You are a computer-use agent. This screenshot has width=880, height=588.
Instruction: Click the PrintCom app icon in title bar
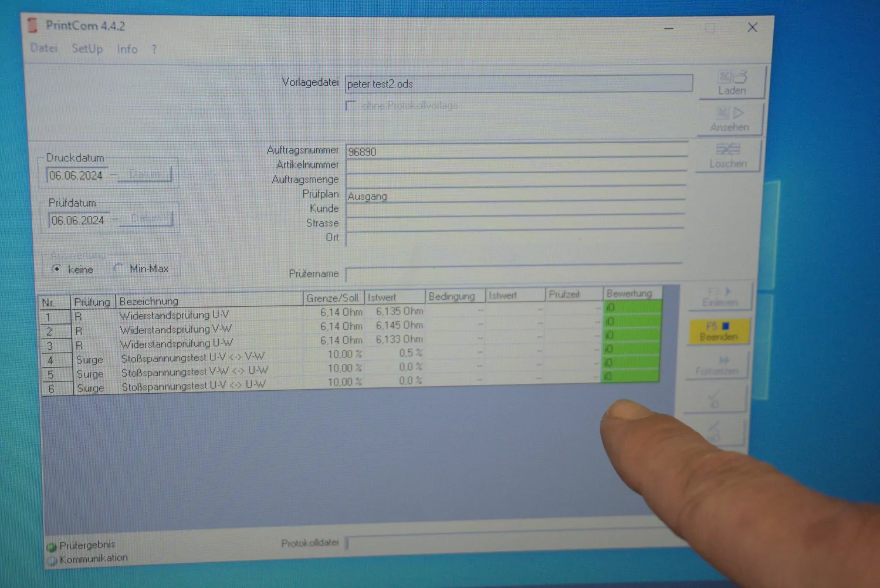(x=32, y=25)
